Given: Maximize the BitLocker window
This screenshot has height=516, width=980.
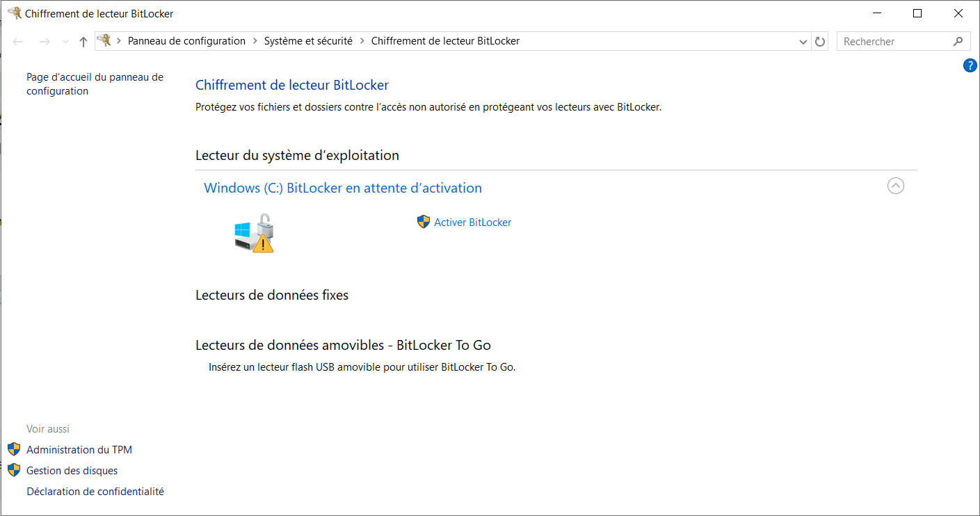Looking at the screenshot, I should (x=917, y=13).
